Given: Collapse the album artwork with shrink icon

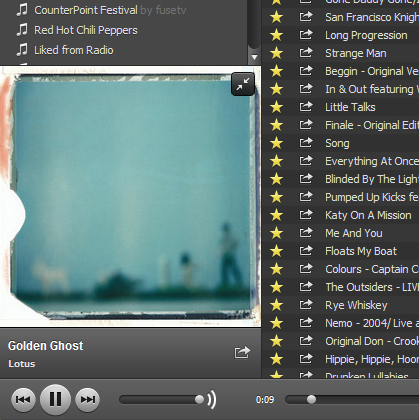Looking at the screenshot, I should pos(243,84).
